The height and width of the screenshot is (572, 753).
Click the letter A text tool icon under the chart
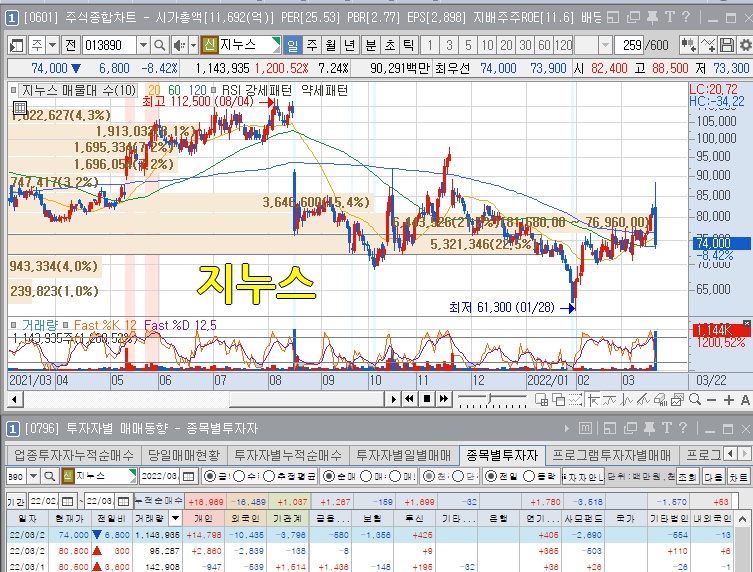745,399
